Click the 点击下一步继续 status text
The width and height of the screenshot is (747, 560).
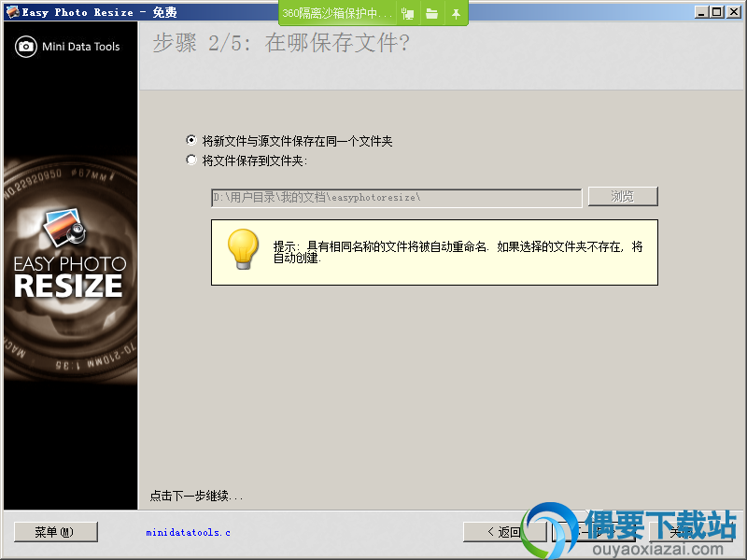pos(196,497)
